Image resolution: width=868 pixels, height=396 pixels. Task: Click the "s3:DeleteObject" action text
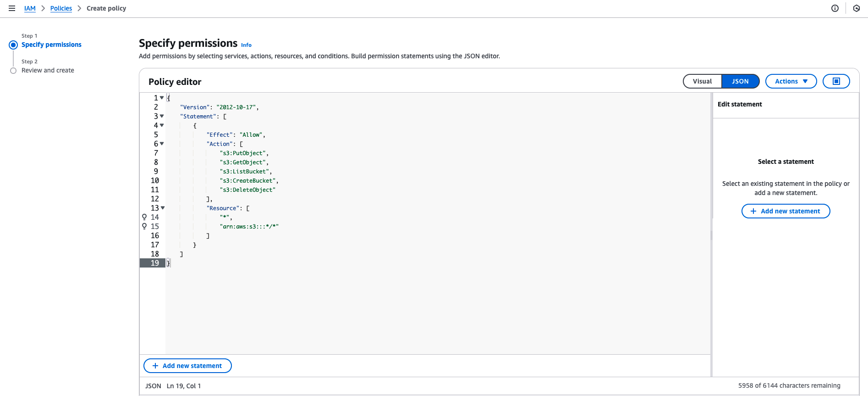point(247,190)
